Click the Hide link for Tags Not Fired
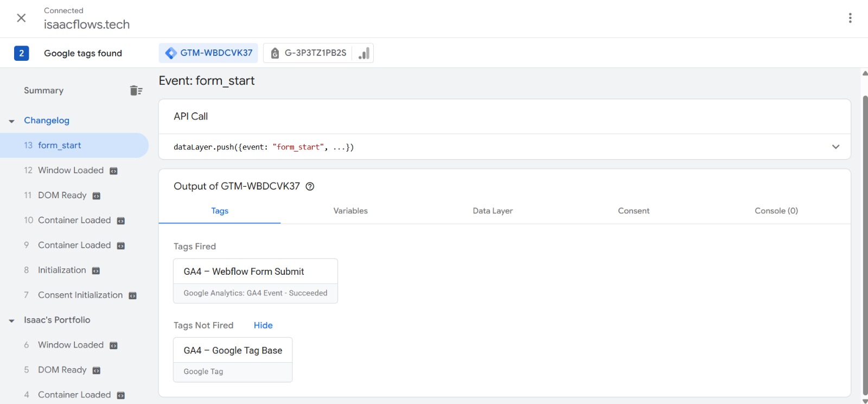This screenshot has height=404, width=868. (263, 325)
